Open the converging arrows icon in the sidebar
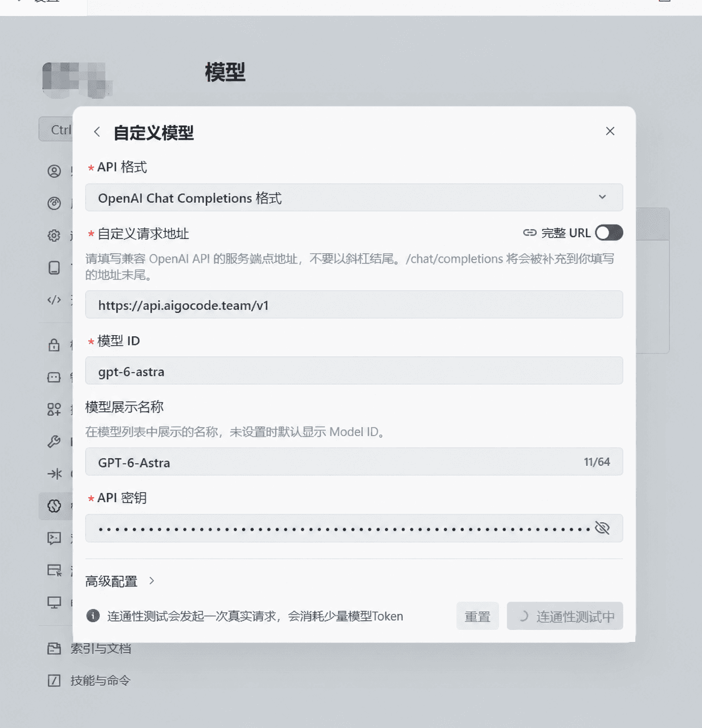The width and height of the screenshot is (702, 728). pos(54,474)
